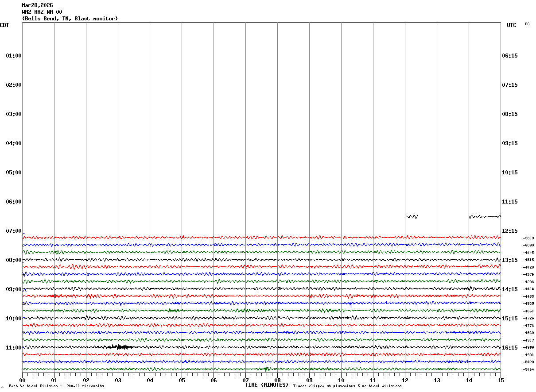The width and height of the screenshot is (536, 392).
Task: Click the 05:00 CDT hour label
Action: 14,173
